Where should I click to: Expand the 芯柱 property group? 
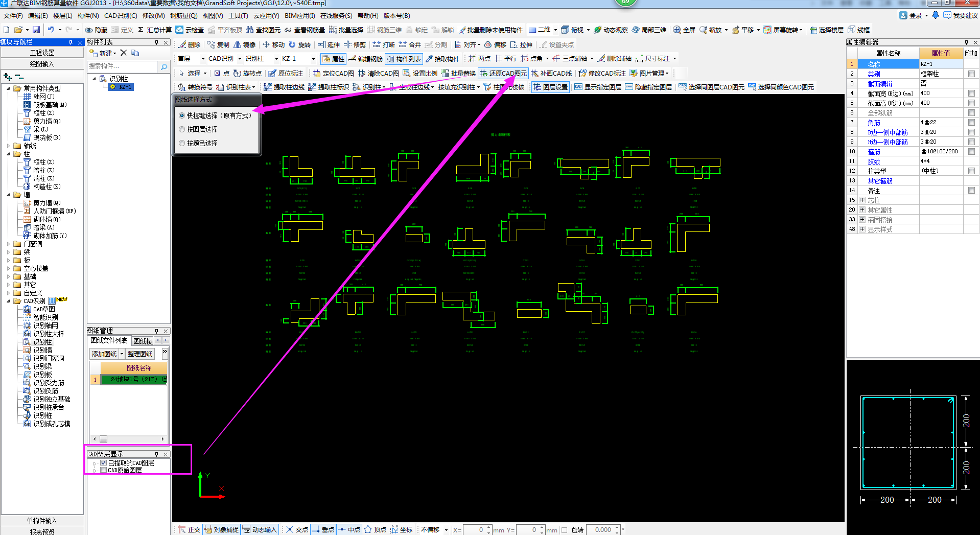pos(862,200)
